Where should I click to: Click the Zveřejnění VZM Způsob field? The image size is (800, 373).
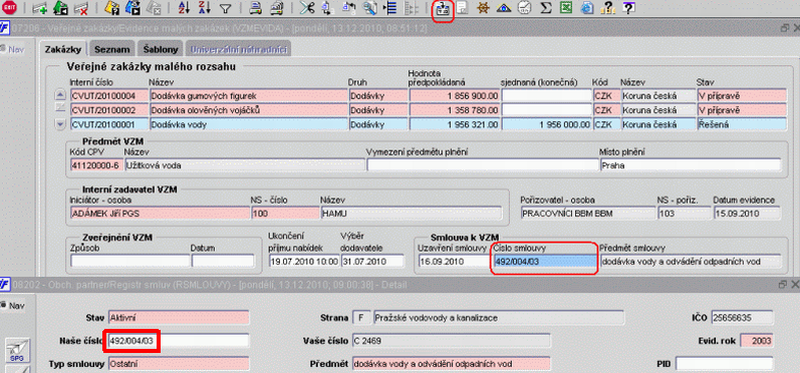tap(130, 261)
